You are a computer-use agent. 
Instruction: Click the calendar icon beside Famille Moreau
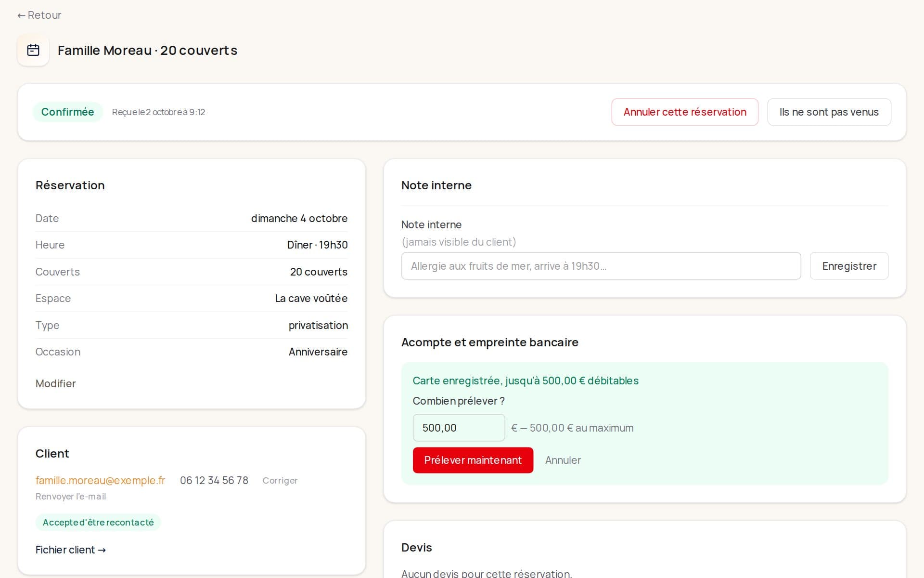click(33, 50)
